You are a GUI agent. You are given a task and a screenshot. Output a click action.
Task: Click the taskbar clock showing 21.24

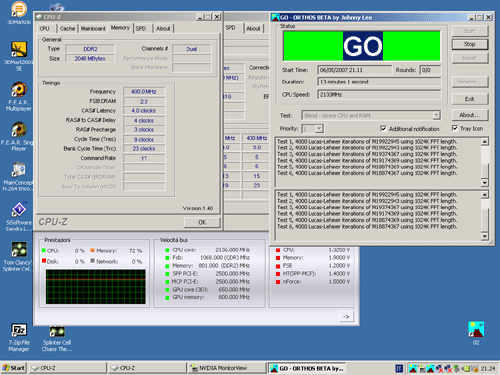click(x=488, y=368)
